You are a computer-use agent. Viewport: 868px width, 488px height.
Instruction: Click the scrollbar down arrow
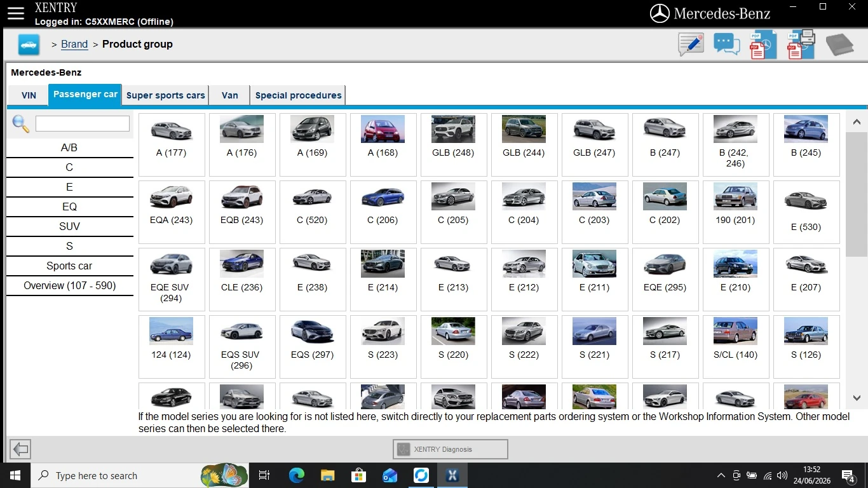click(856, 398)
